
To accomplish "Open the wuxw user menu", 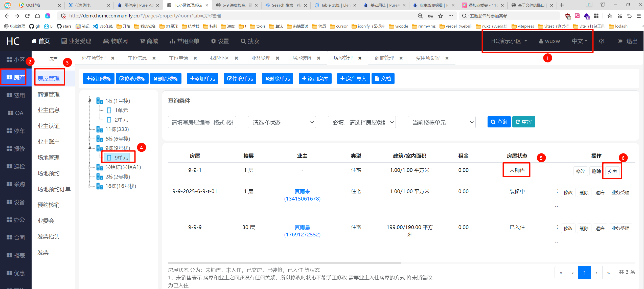I will tap(549, 41).
